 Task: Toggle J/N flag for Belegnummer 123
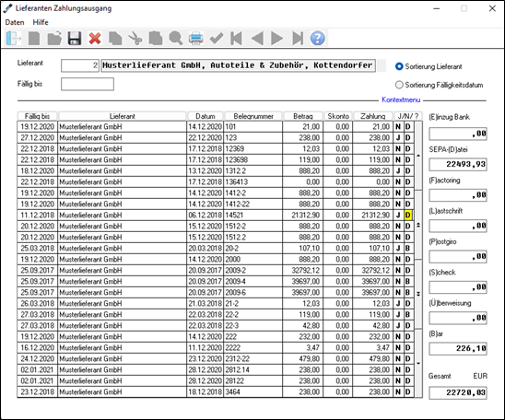point(398,138)
